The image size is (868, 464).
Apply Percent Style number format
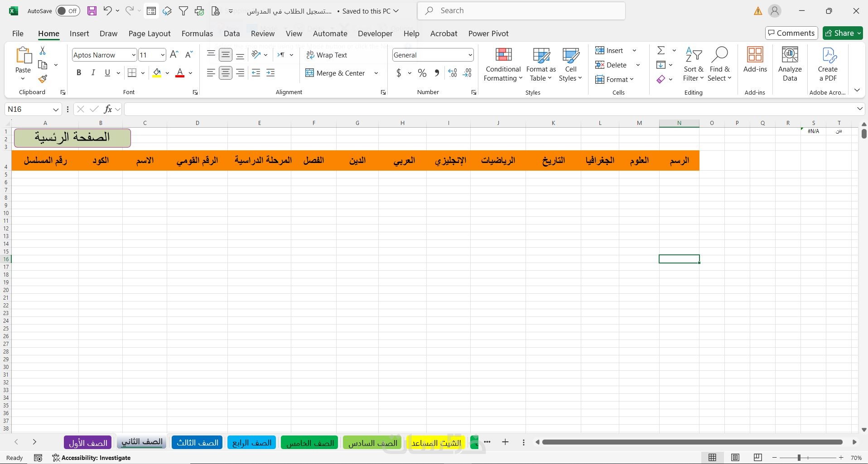click(422, 73)
